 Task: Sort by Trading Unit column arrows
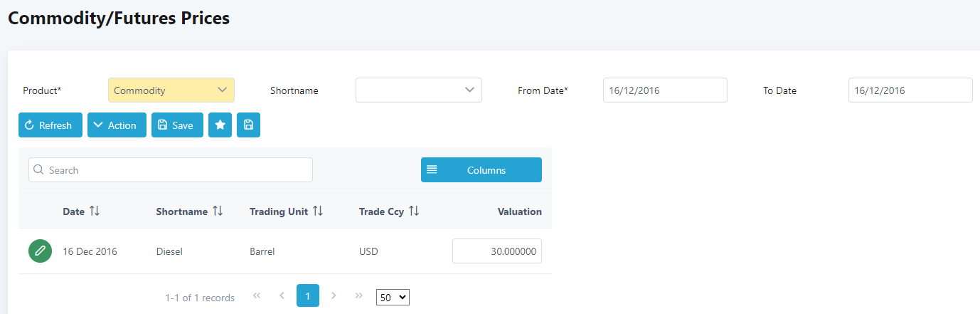(318, 211)
